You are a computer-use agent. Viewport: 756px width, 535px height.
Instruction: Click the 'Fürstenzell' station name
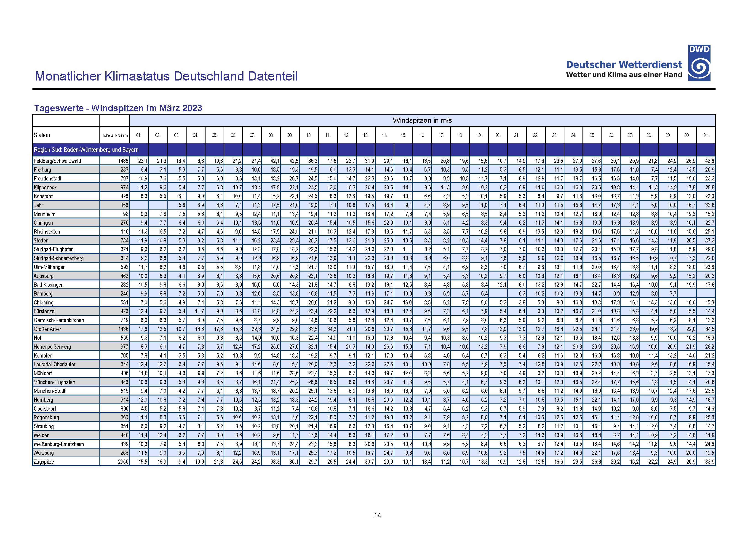[45, 311]
